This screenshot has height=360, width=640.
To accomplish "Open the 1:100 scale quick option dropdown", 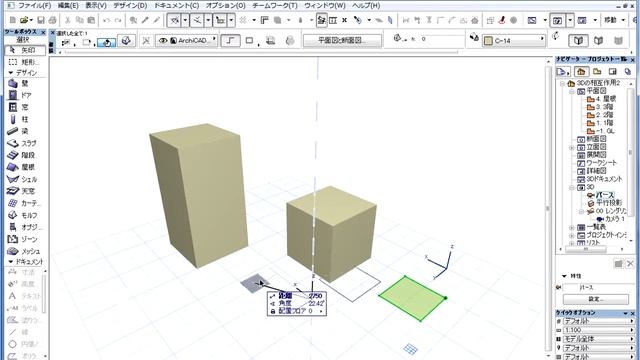I will [599, 330].
